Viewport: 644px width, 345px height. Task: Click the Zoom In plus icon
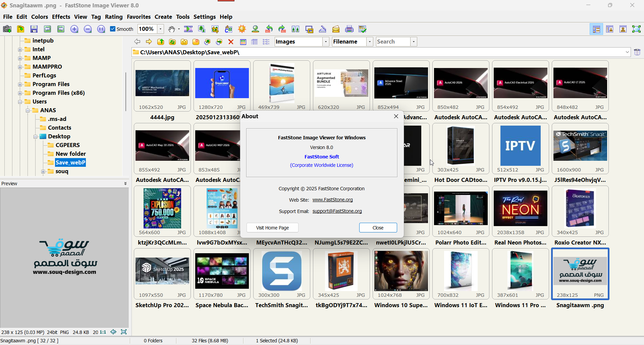point(74,29)
